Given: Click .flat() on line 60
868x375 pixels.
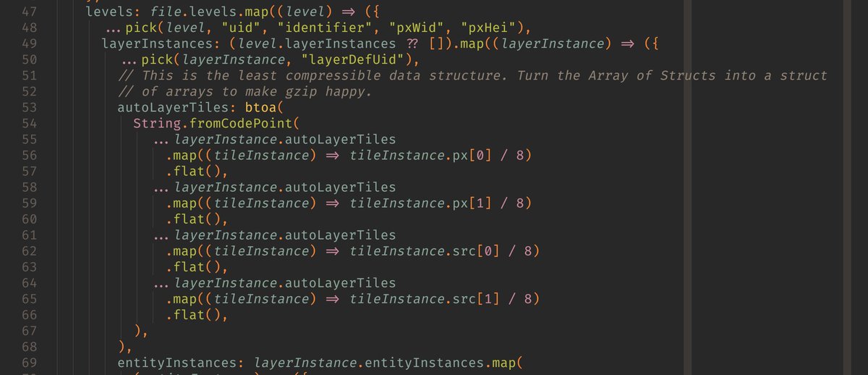Looking at the screenshot, I should pos(194,219).
